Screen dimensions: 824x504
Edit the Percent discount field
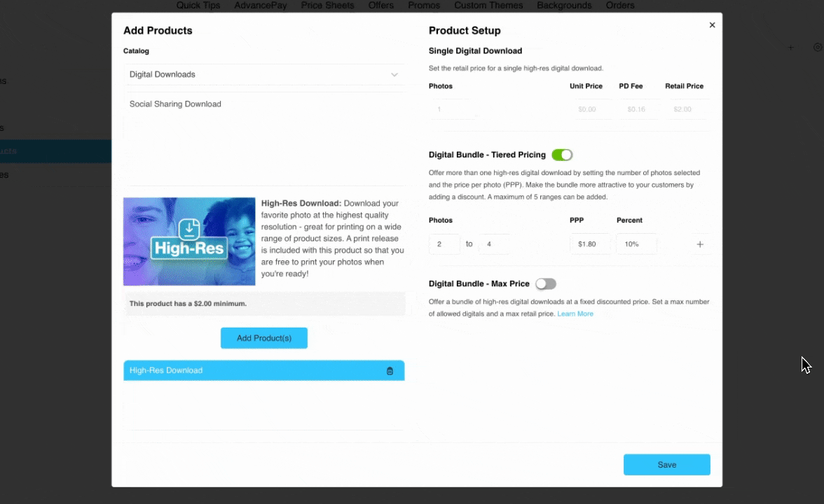(x=636, y=244)
